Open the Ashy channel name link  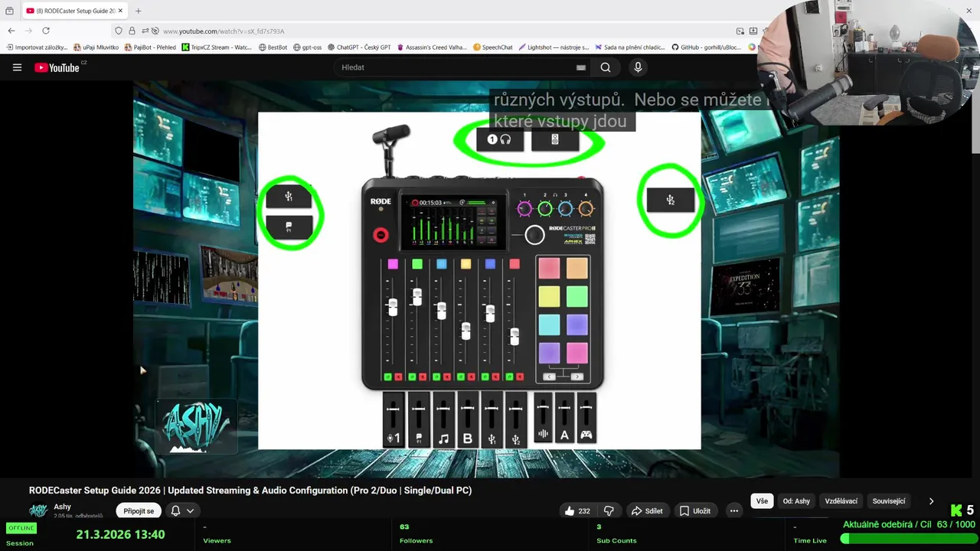(62, 507)
